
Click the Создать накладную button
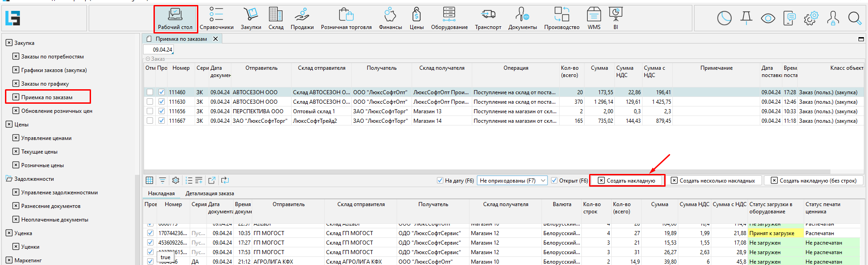pyautogui.click(x=627, y=180)
